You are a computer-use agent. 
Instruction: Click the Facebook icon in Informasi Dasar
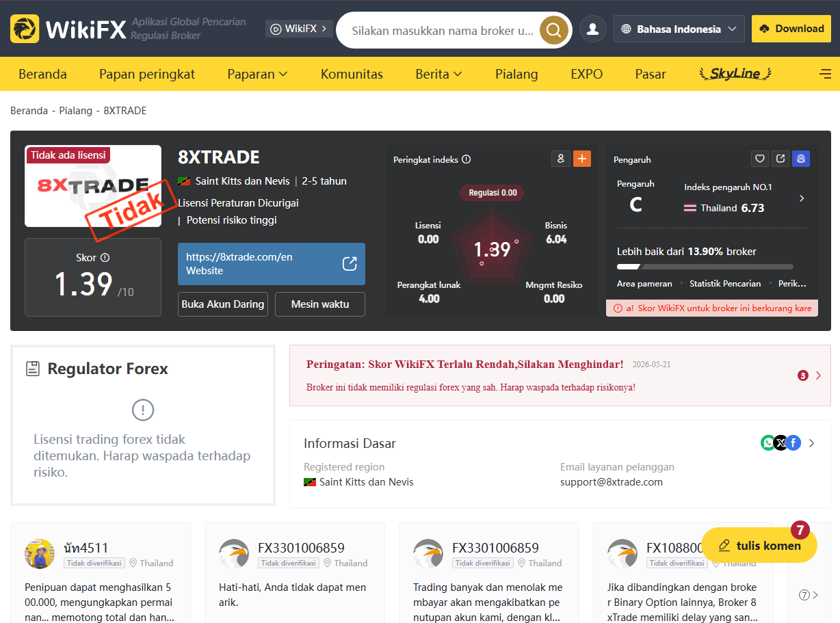[x=793, y=442]
